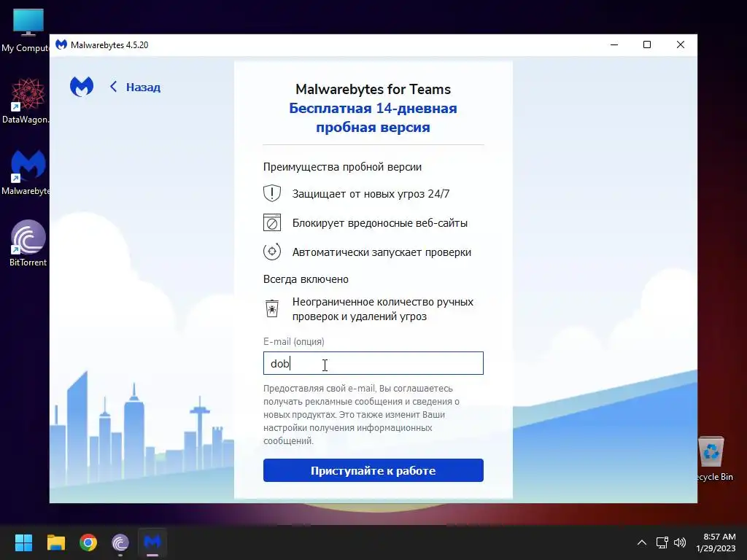
Task: Select the BitTorrent desktop shortcut
Action: pos(28,244)
